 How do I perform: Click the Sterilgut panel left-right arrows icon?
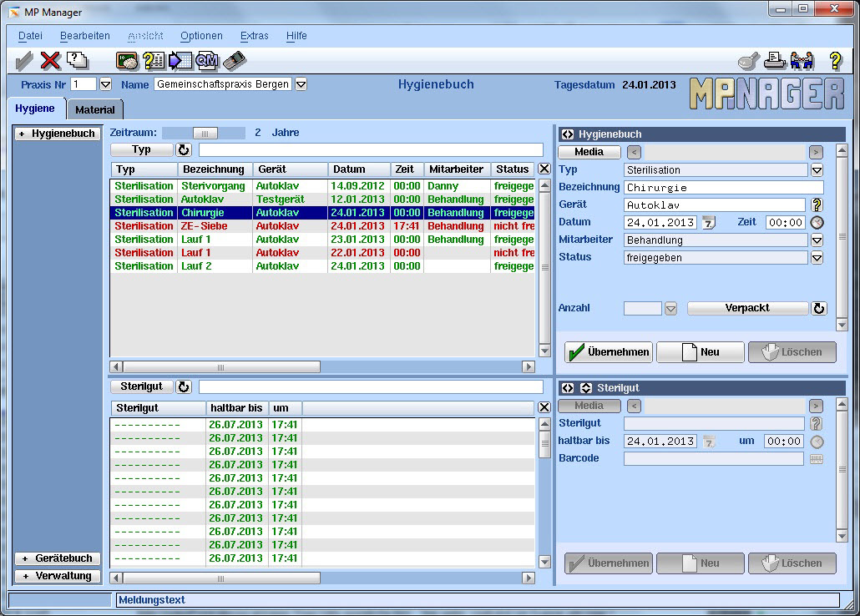click(568, 388)
